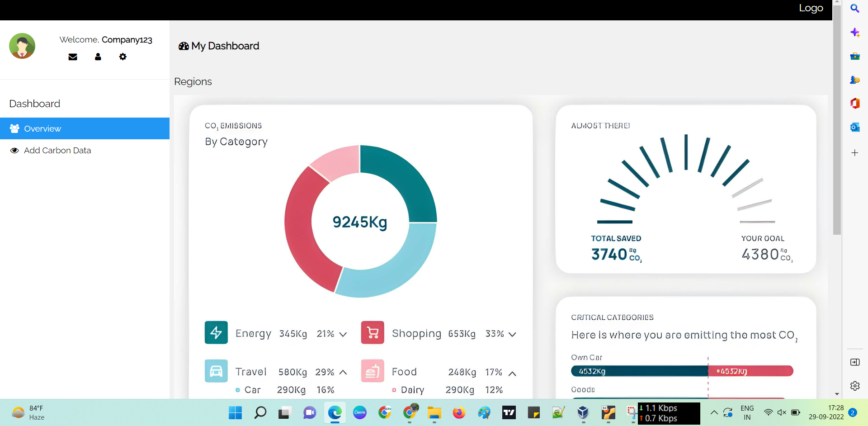Click the Own Car progress bar

click(x=682, y=371)
